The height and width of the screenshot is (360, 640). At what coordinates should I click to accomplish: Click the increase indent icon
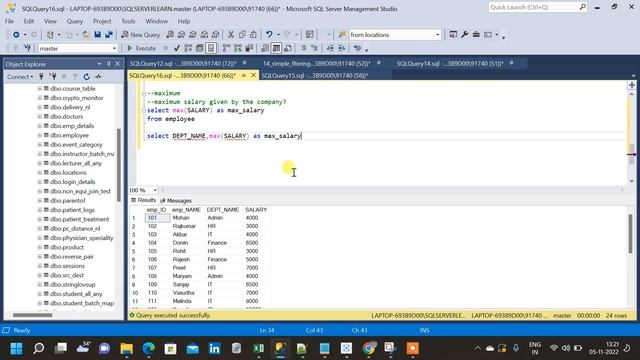tap(342, 48)
